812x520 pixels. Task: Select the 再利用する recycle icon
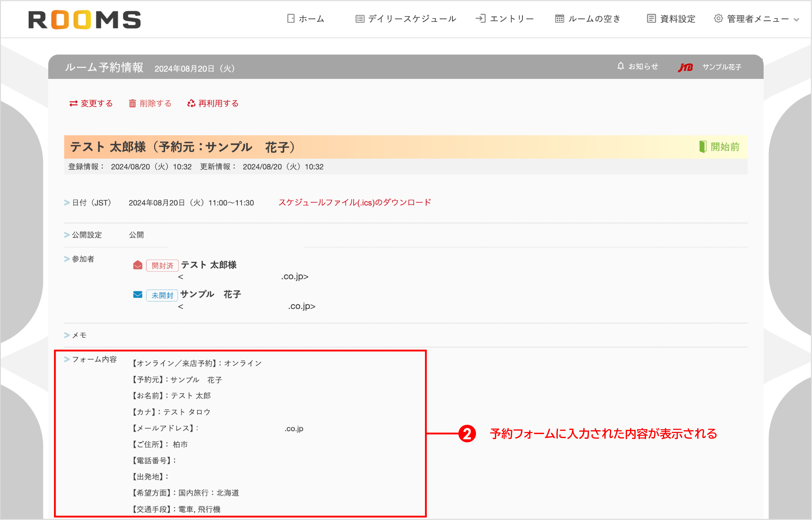click(191, 103)
